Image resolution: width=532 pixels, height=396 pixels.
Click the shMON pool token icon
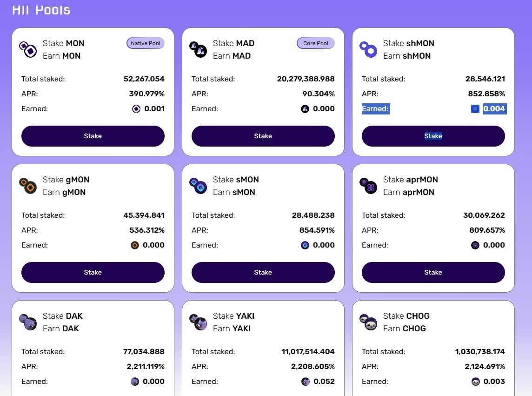368,49
